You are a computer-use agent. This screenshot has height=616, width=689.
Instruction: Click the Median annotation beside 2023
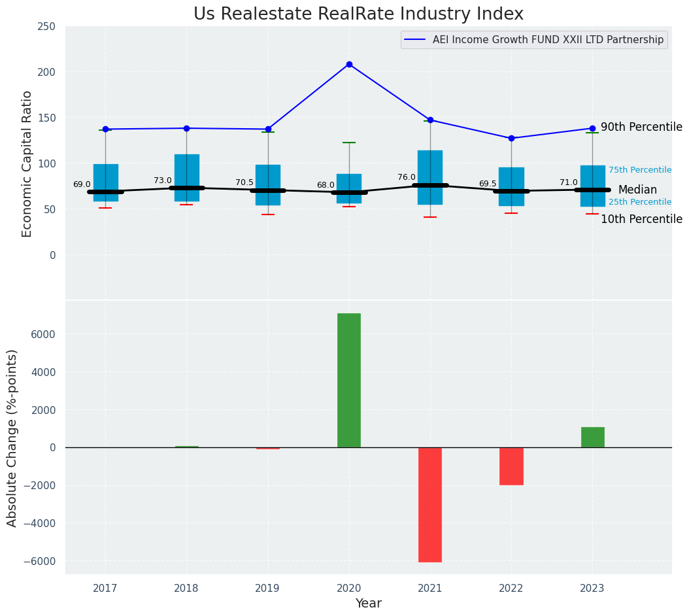click(x=637, y=190)
